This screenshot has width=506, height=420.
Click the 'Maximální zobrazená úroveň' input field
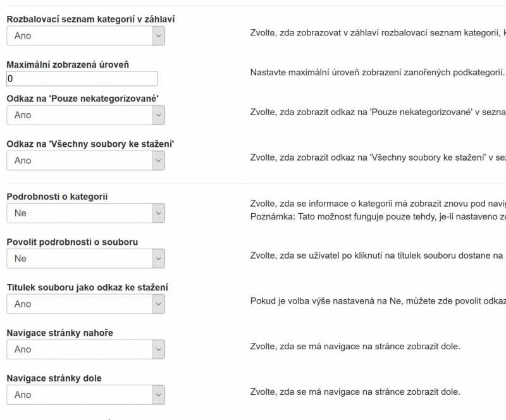click(82, 78)
